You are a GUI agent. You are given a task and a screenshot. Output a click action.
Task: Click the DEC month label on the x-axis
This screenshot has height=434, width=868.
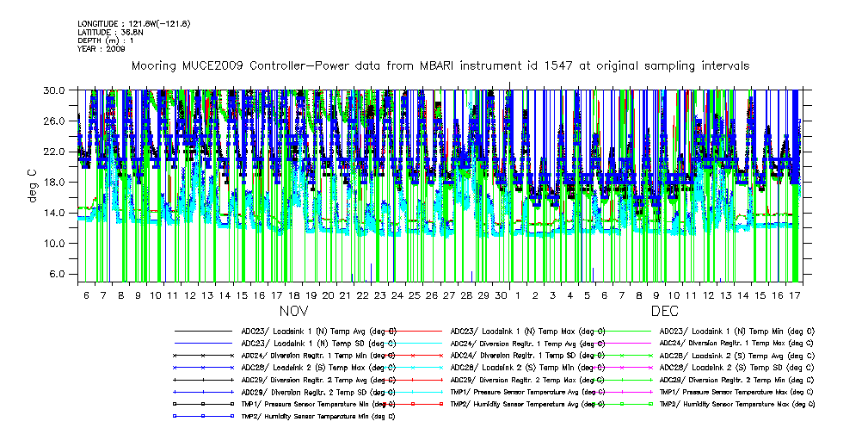coord(666,311)
